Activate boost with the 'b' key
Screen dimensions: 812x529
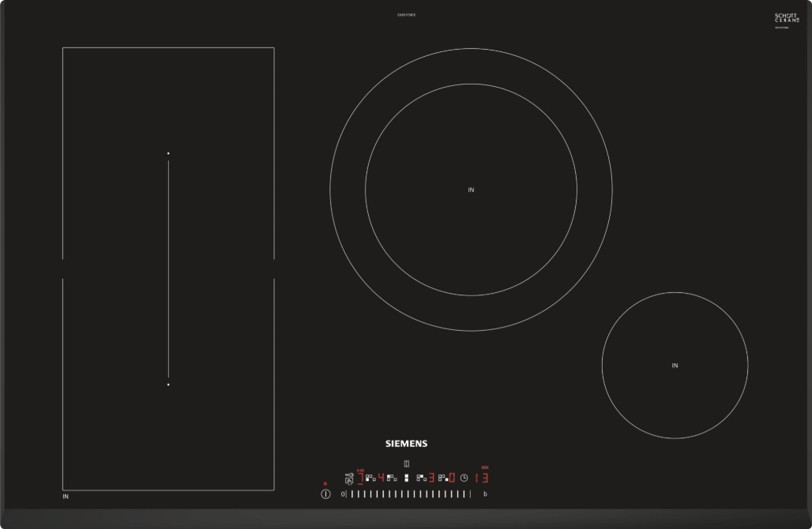(x=485, y=493)
